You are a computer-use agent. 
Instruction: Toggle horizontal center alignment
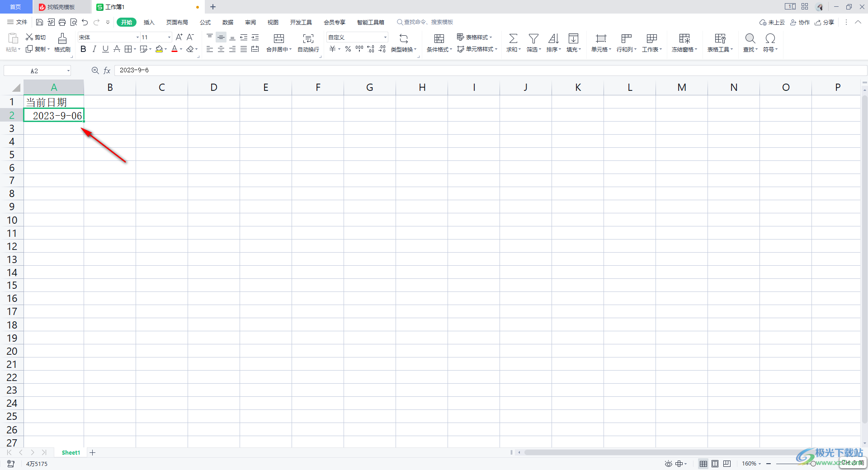click(x=221, y=49)
